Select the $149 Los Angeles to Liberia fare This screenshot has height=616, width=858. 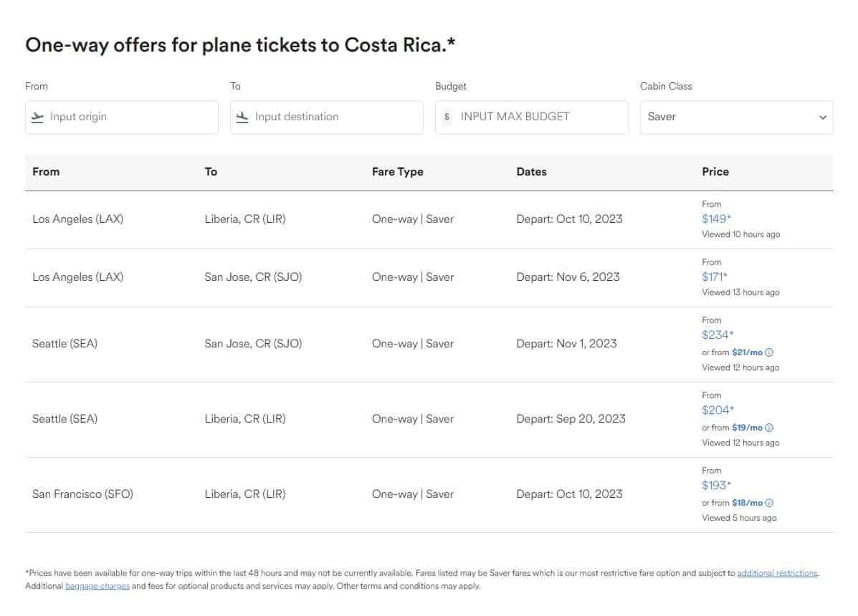pyautogui.click(x=715, y=219)
